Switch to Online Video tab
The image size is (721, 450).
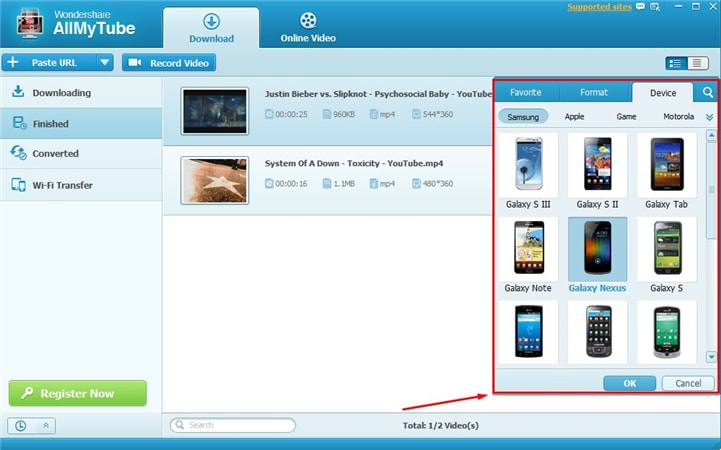(x=308, y=28)
